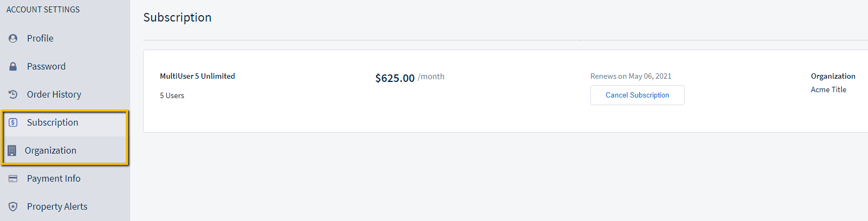The image size is (868, 221).
Task: Click the $625.00 monthly price
Action: 395,78
